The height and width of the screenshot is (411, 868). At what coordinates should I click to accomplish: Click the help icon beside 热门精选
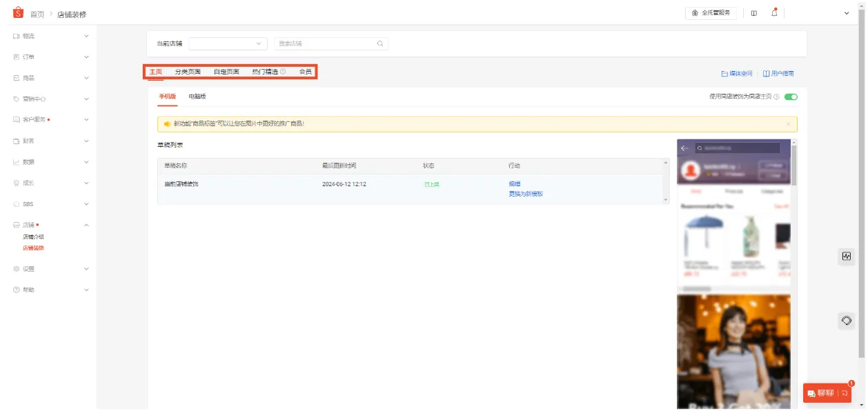pyautogui.click(x=283, y=72)
